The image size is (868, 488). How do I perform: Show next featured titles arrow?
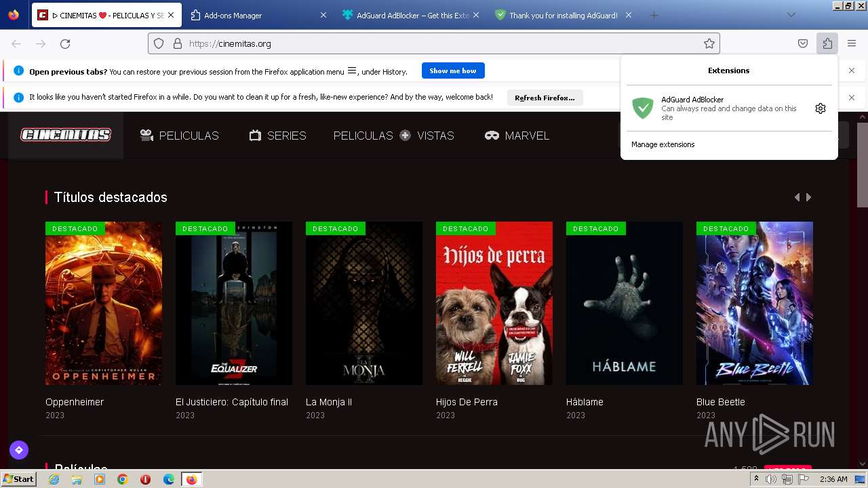tap(808, 197)
